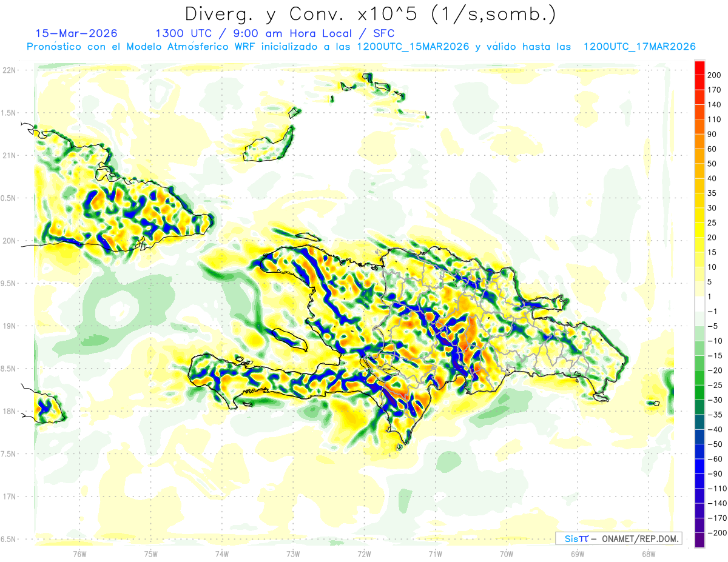Click the '110' positive color bar label
Viewport: 728px width, 562px height.
[x=715, y=120]
